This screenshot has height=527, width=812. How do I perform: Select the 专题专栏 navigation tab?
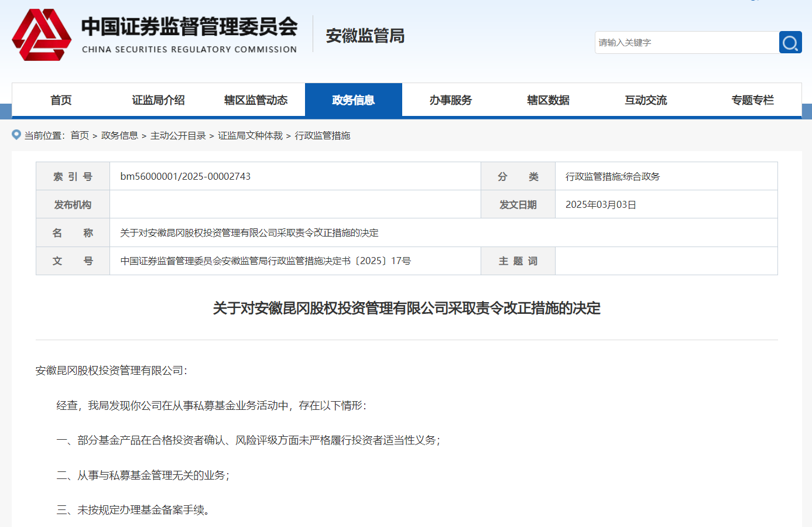pos(752,100)
